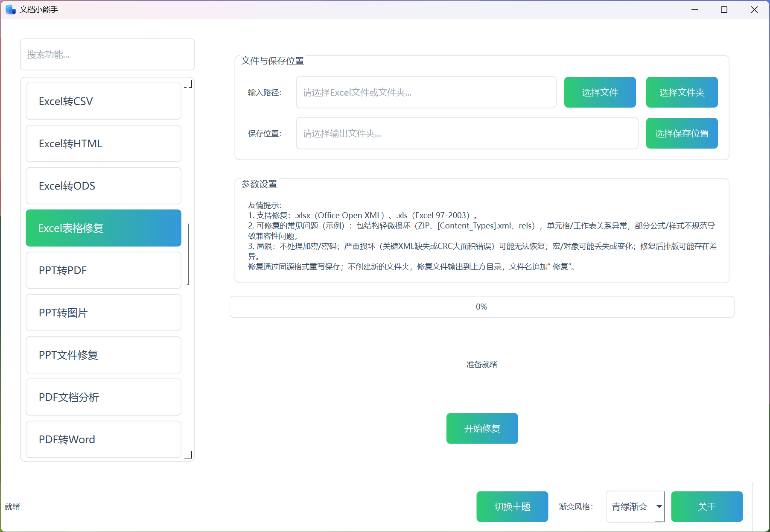Click the 关于 button for app info
This screenshot has height=532, width=770.
coord(707,506)
